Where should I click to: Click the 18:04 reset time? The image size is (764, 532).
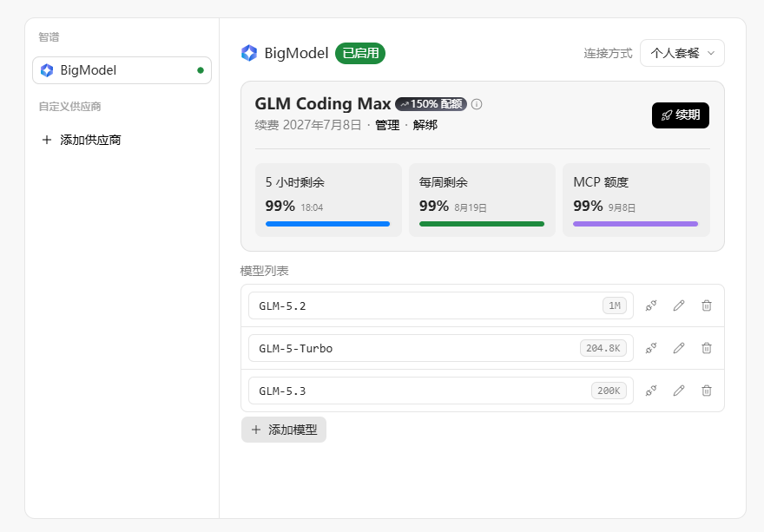(x=312, y=207)
